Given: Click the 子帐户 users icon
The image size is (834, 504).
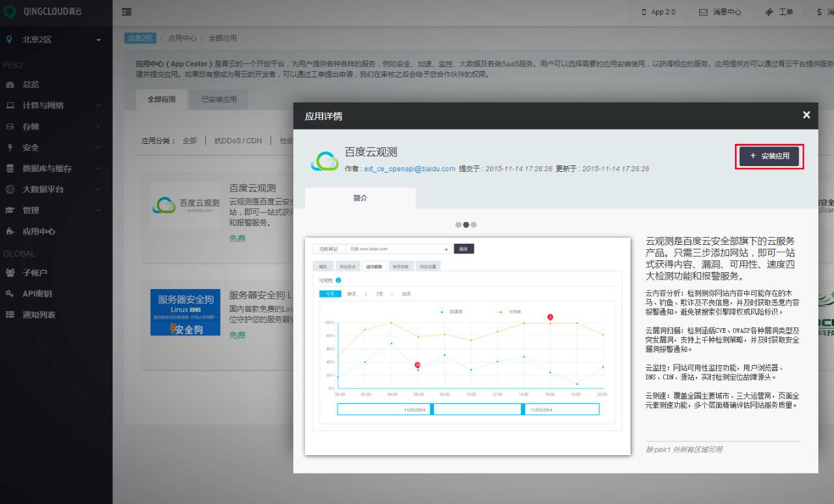Looking at the screenshot, I should (x=10, y=273).
